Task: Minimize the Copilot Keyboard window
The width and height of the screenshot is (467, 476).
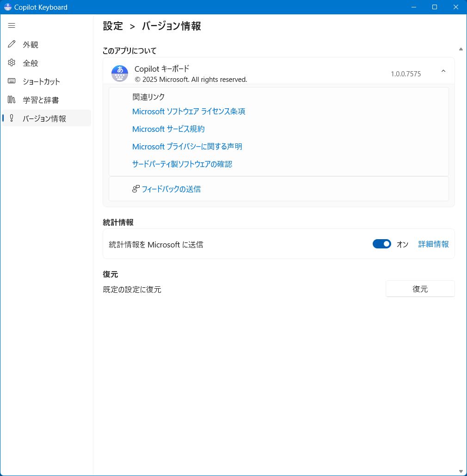Action: [413, 7]
